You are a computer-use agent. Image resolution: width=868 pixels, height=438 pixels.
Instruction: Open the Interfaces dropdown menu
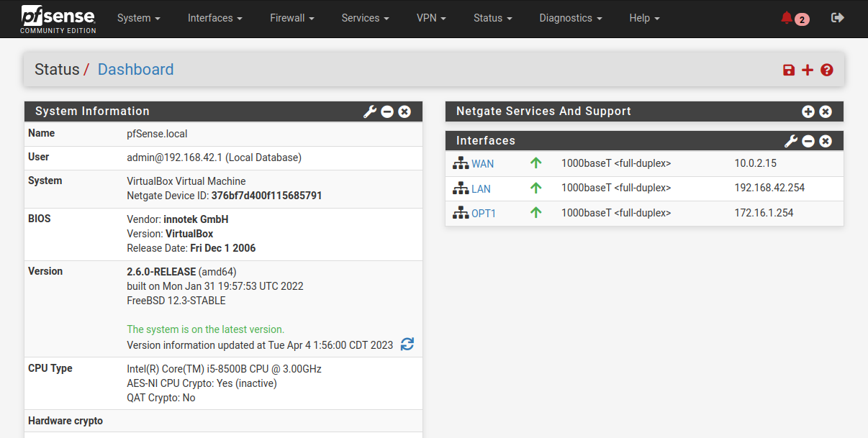(x=214, y=18)
